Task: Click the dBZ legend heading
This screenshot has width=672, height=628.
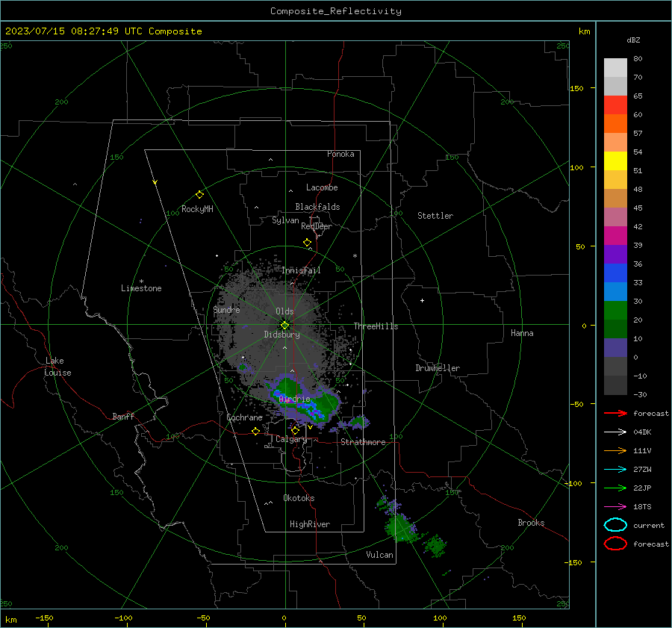Action: (x=633, y=40)
